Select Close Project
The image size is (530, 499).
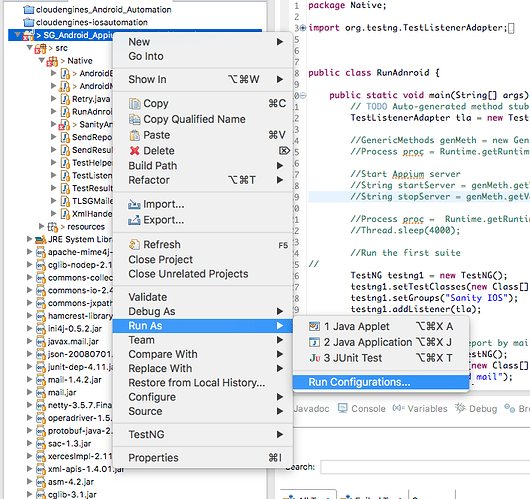point(203,260)
